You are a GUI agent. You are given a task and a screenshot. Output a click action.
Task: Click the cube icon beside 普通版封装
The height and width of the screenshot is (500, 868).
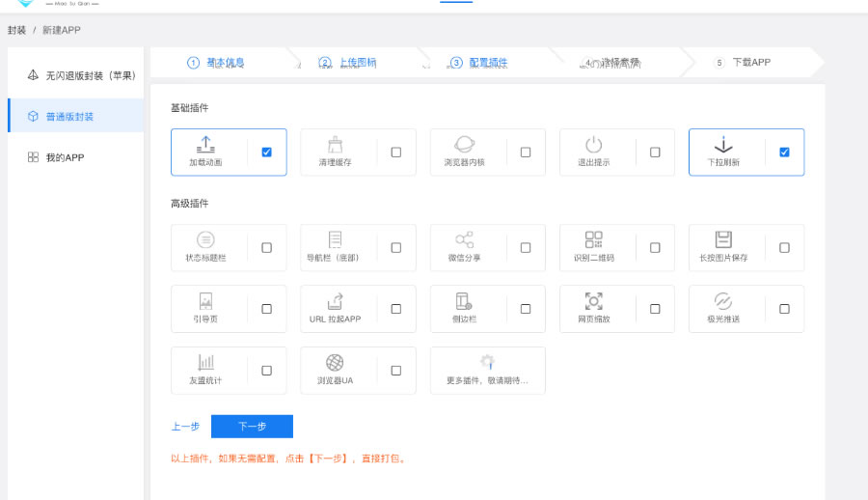(x=33, y=116)
